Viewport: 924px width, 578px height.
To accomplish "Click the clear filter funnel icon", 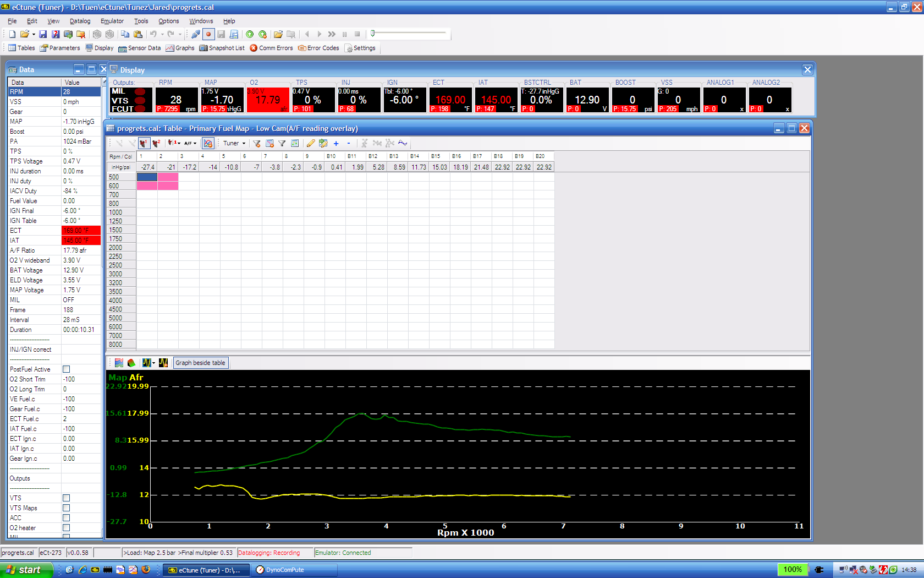I will coord(257,143).
